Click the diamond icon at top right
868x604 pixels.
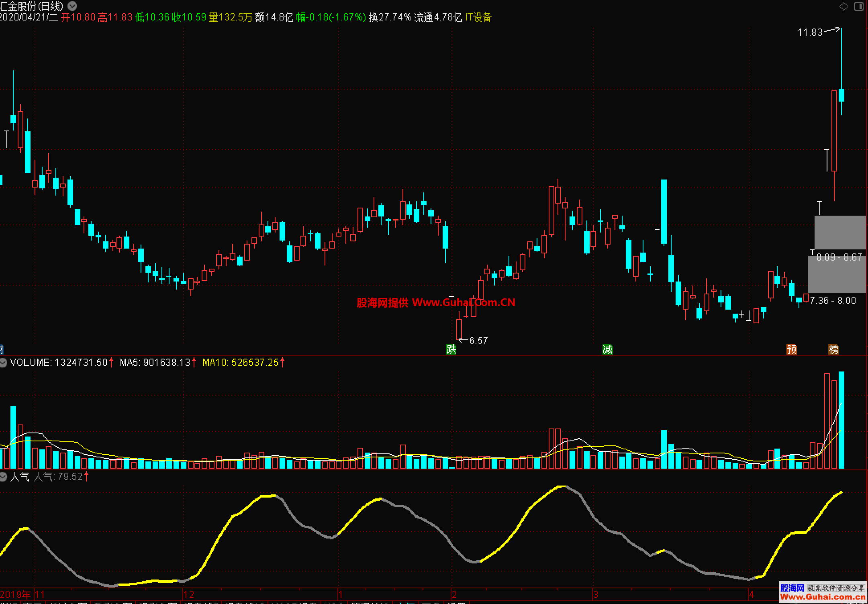(844, 6)
